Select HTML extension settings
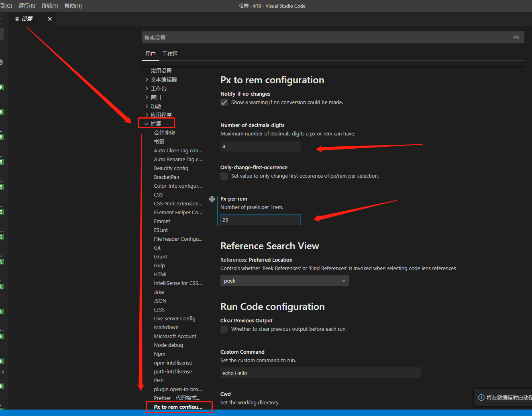This screenshot has width=532, height=416. (161, 274)
